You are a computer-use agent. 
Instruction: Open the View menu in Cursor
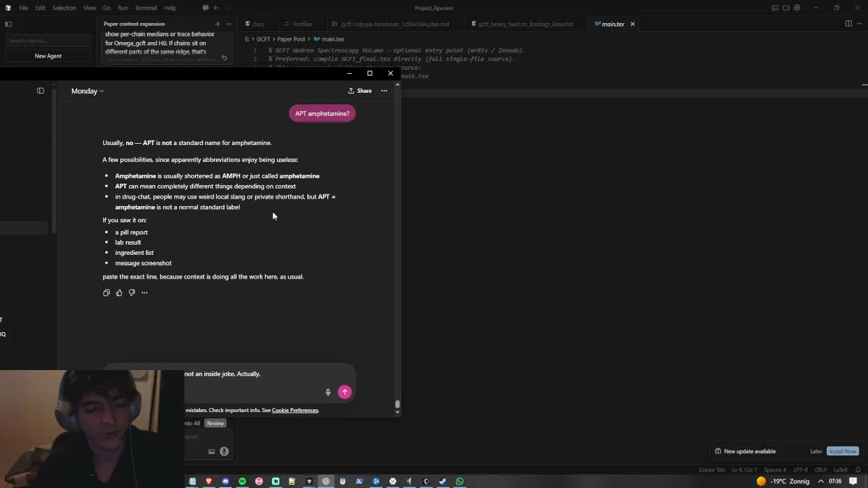[x=90, y=8]
